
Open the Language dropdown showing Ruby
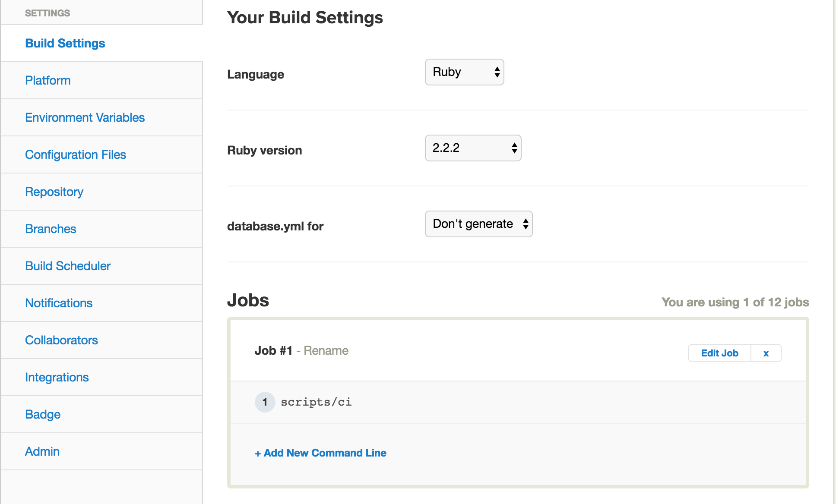click(464, 72)
